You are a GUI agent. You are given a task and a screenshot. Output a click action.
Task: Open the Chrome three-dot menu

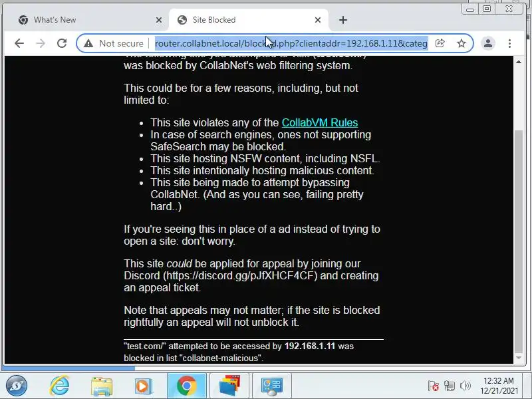(509, 43)
